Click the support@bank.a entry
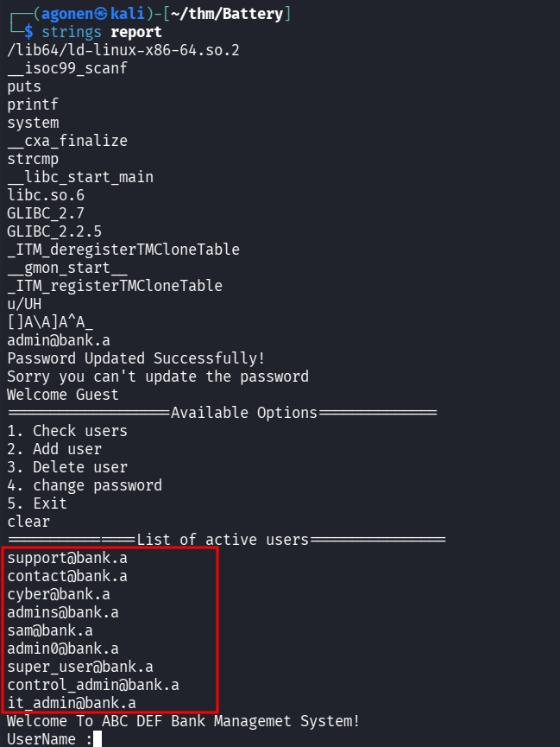This screenshot has width=560, height=747. pyautogui.click(x=67, y=558)
